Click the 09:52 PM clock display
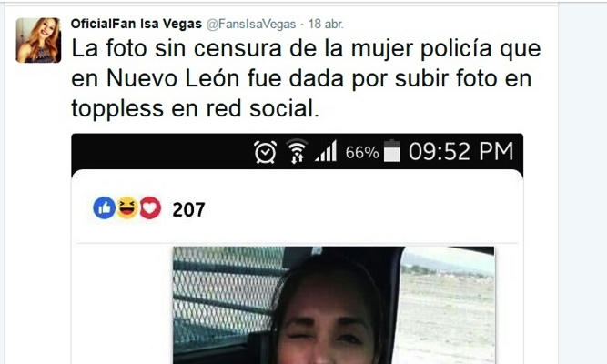This screenshot has height=364, width=607. [x=460, y=151]
